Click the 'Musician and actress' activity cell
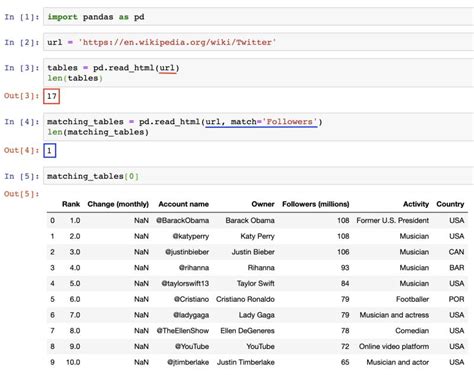The image size is (474, 375). pos(394,315)
